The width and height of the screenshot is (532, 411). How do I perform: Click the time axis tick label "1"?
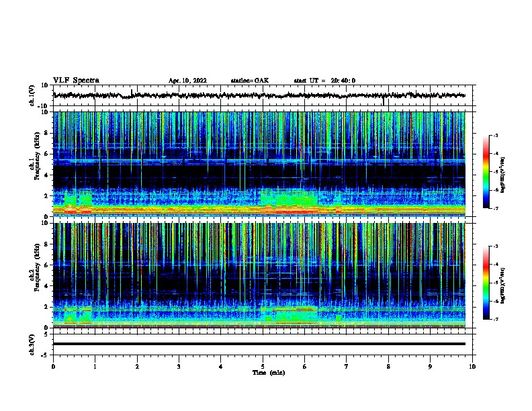pos(95,367)
